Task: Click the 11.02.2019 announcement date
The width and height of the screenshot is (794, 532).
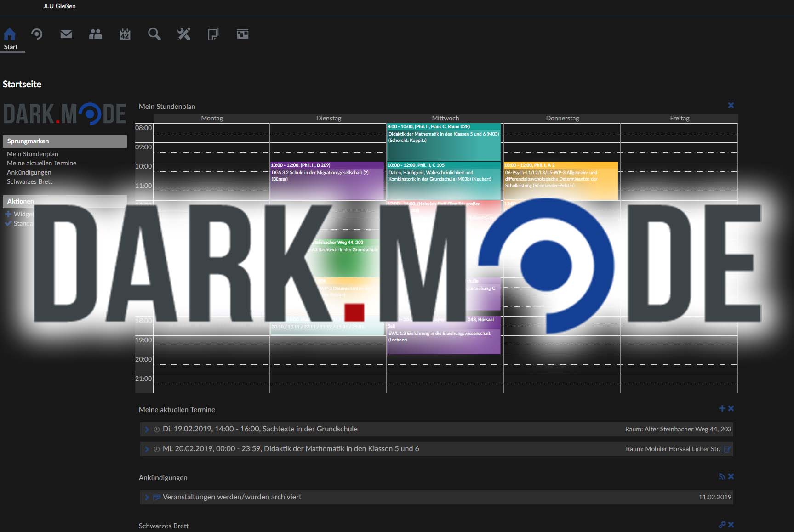Action: [x=715, y=497]
